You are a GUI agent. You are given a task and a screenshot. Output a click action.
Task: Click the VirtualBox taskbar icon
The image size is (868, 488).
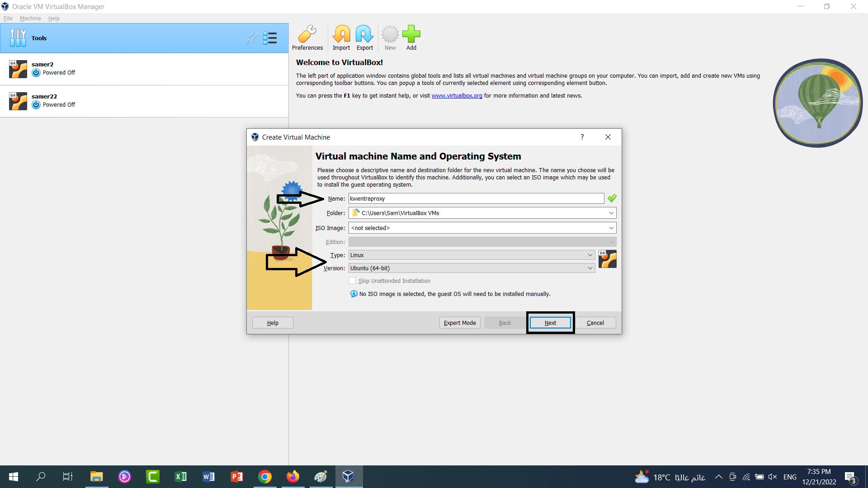(x=349, y=477)
